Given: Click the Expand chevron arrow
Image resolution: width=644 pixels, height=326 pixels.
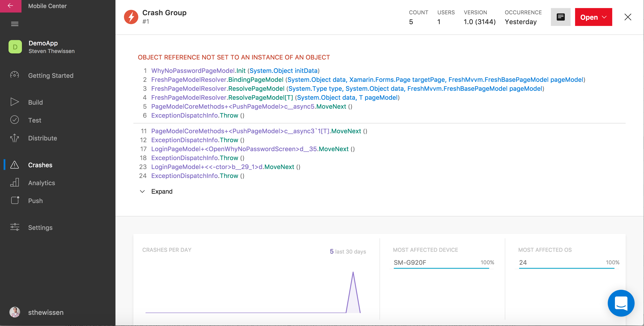Looking at the screenshot, I should [142, 191].
